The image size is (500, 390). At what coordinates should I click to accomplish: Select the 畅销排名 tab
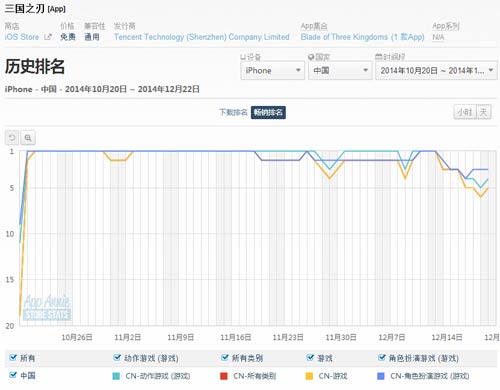pos(268,112)
